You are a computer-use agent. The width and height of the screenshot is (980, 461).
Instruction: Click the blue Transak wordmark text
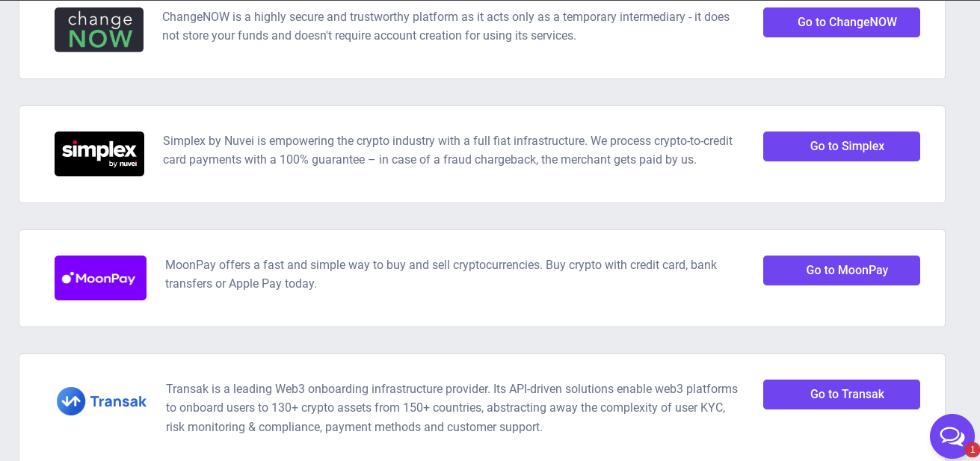tap(118, 401)
